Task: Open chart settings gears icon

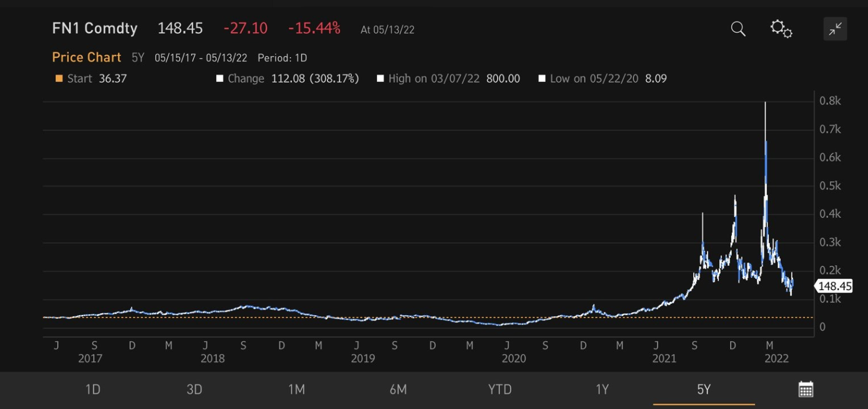Action: click(x=781, y=29)
